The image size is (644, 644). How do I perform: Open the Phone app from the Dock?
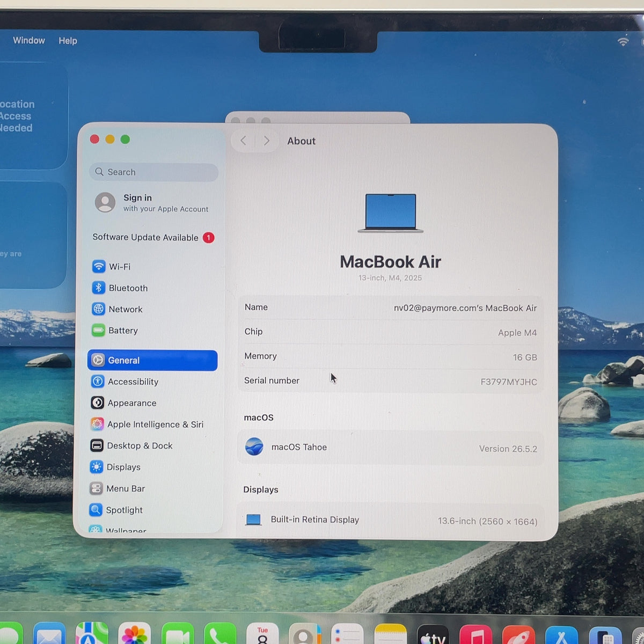click(x=220, y=634)
